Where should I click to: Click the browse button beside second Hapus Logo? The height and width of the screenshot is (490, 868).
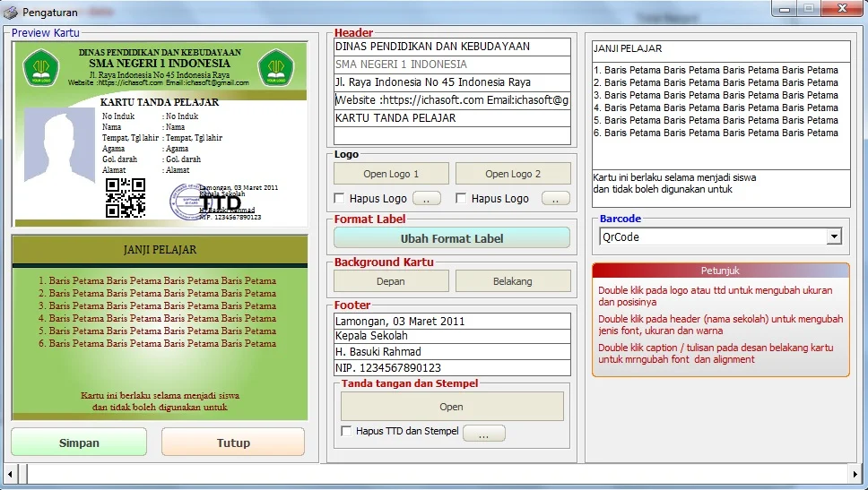(555, 199)
